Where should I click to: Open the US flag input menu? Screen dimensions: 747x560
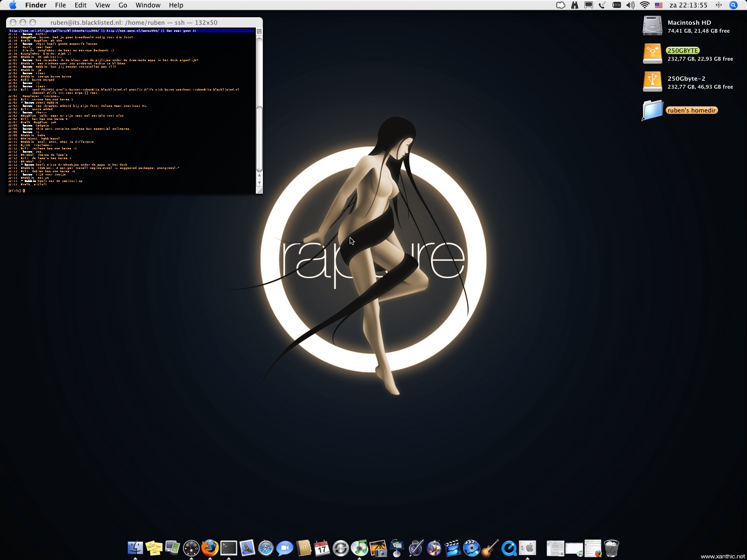[x=659, y=5]
